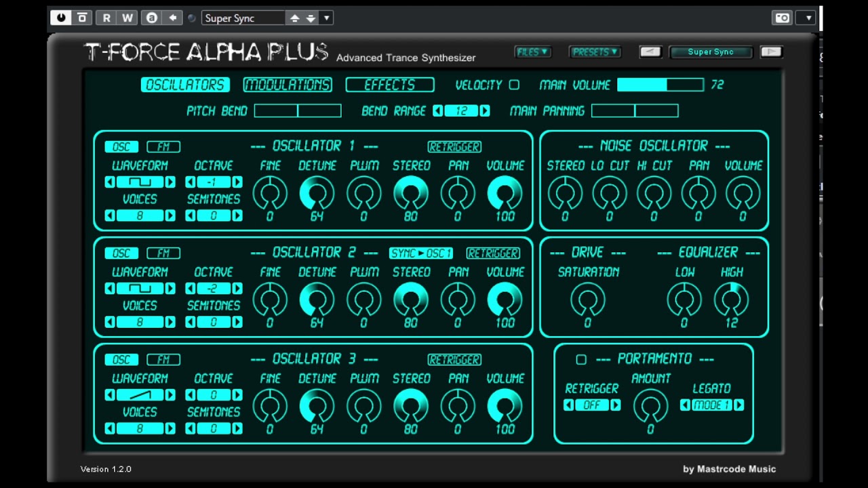
Task: Click the PITCH BEND slider
Action: click(298, 110)
